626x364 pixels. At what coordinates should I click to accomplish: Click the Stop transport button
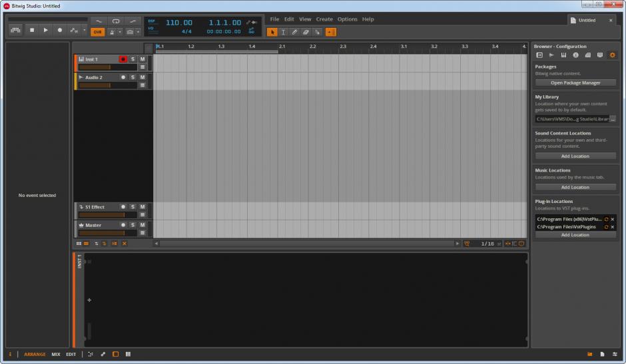[x=32, y=30]
